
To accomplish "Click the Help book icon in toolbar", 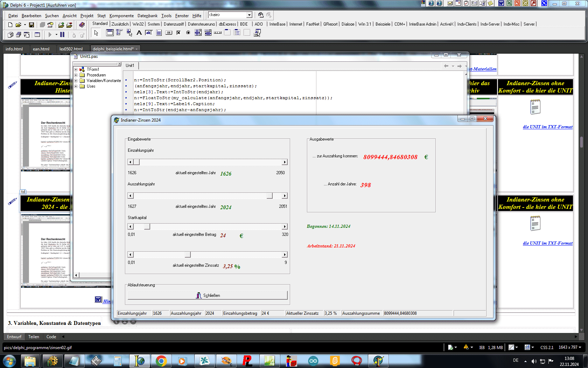I will (x=82, y=25).
